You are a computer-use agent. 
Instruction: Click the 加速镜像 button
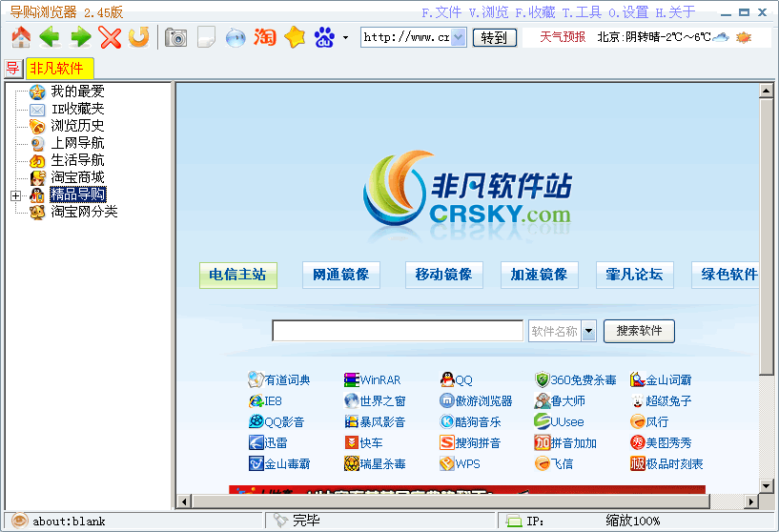point(539,275)
